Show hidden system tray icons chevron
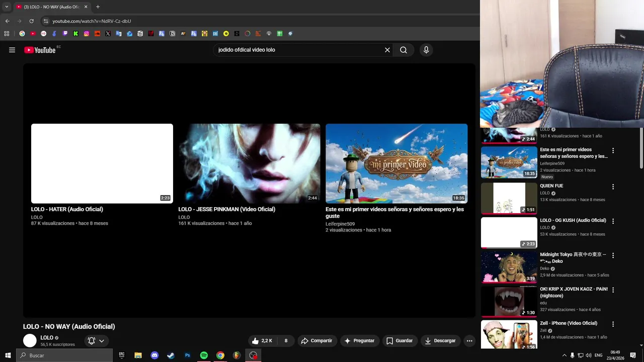 564,355
